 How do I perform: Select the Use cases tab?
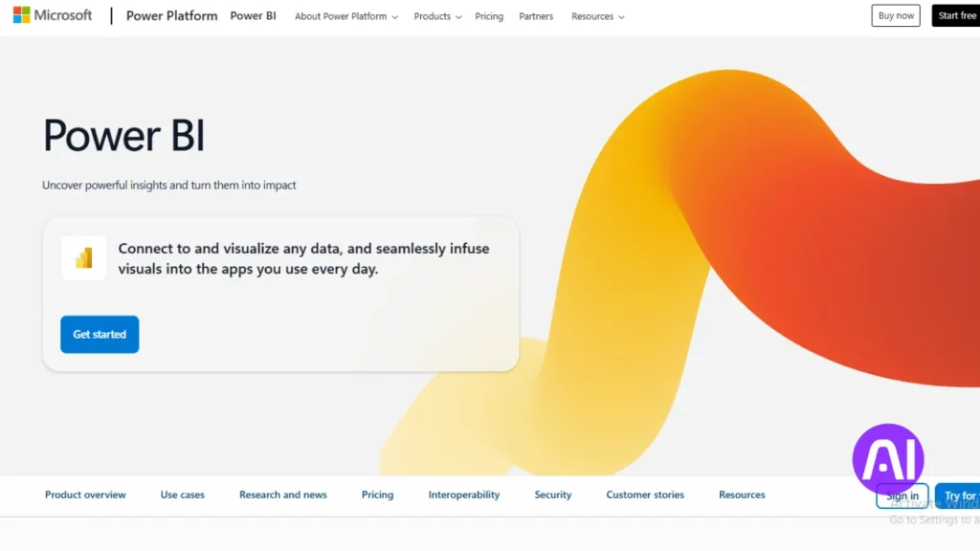182,495
